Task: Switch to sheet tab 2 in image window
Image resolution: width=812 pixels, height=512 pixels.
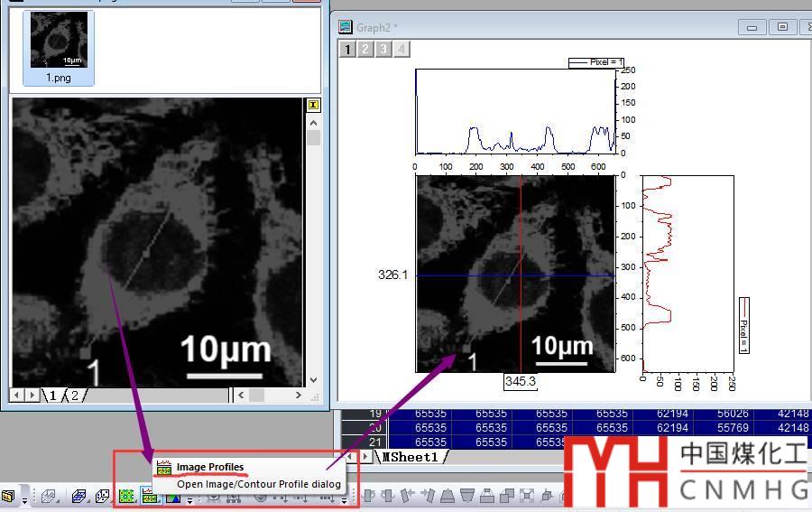Action: tap(74, 395)
